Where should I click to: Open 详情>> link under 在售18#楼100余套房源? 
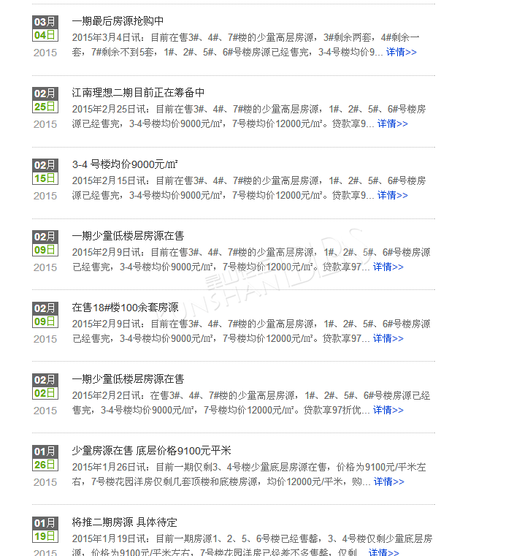tap(388, 339)
